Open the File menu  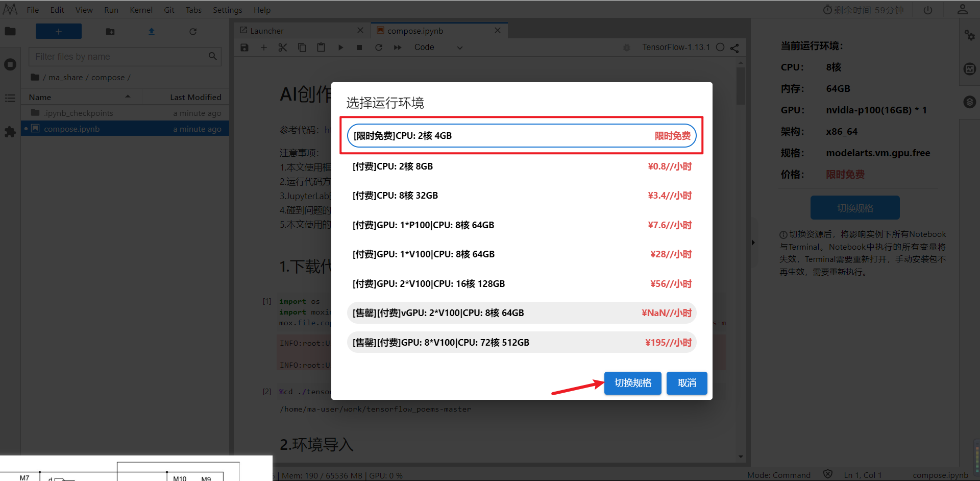point(33,10)
